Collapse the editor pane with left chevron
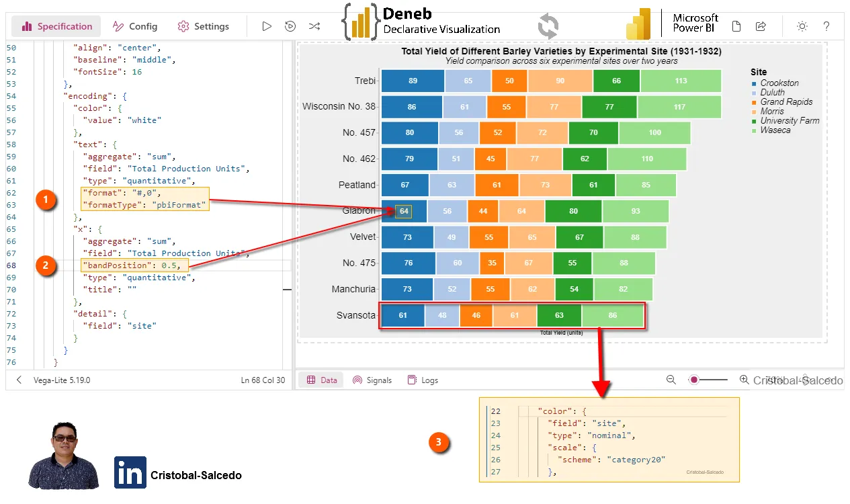 19,380
